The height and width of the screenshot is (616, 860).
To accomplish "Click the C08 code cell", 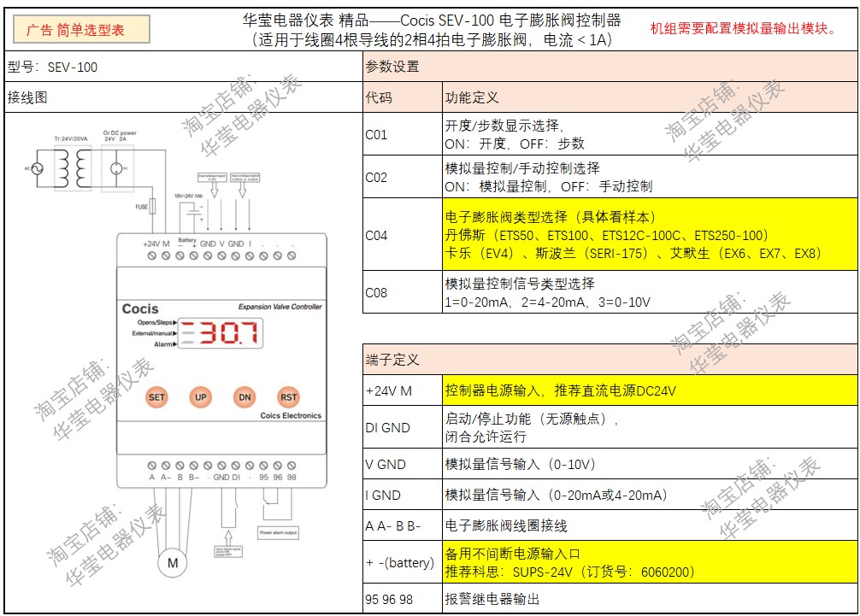I will [403, 292].
